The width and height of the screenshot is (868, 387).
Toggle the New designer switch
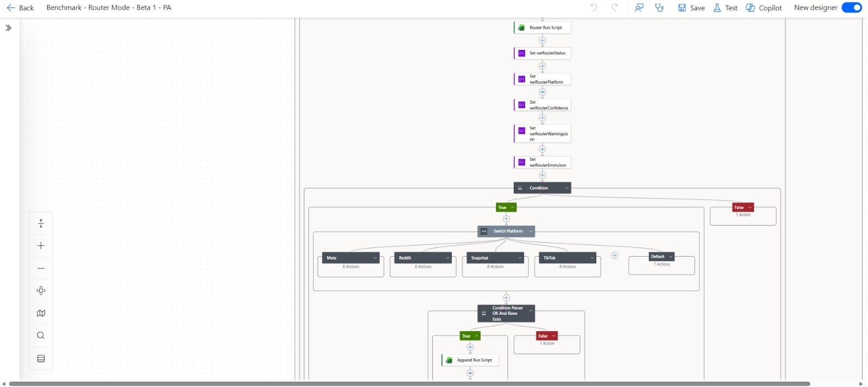pos(851,8)
